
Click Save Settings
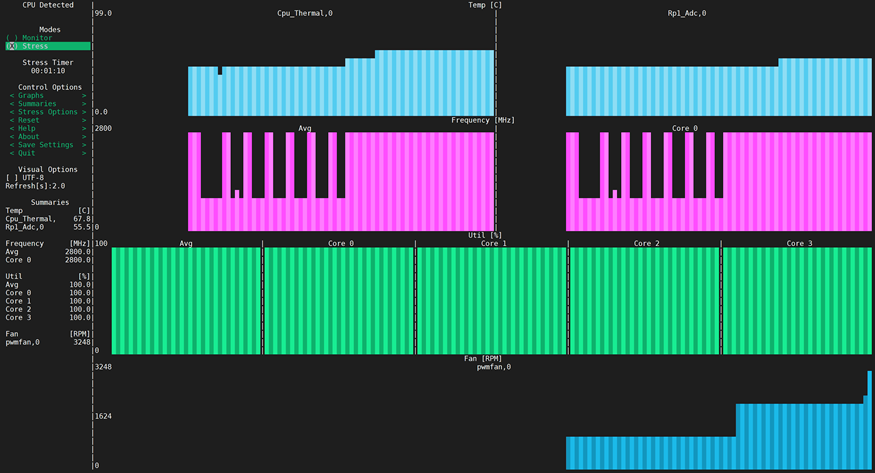click(x=48, y=145)
